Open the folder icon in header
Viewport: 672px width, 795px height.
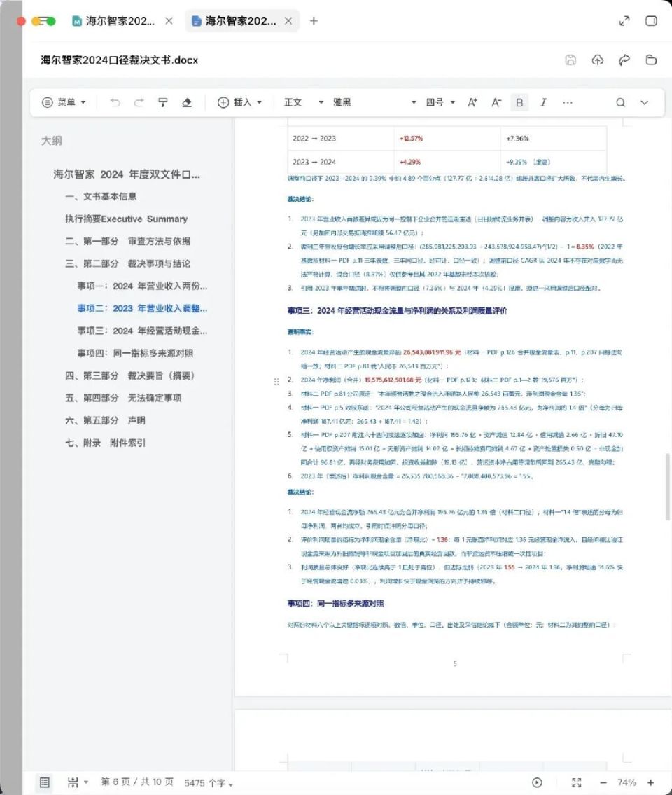coord(651,60)
